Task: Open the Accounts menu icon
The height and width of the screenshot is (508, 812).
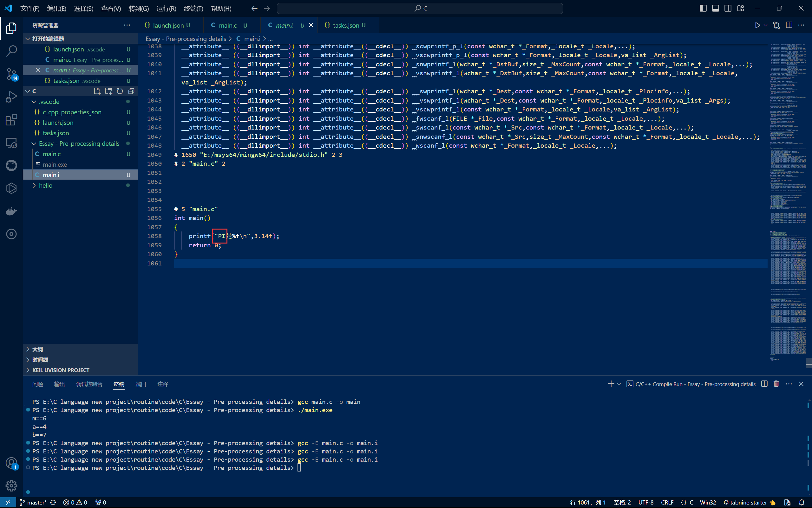Action: click(11, 463)
